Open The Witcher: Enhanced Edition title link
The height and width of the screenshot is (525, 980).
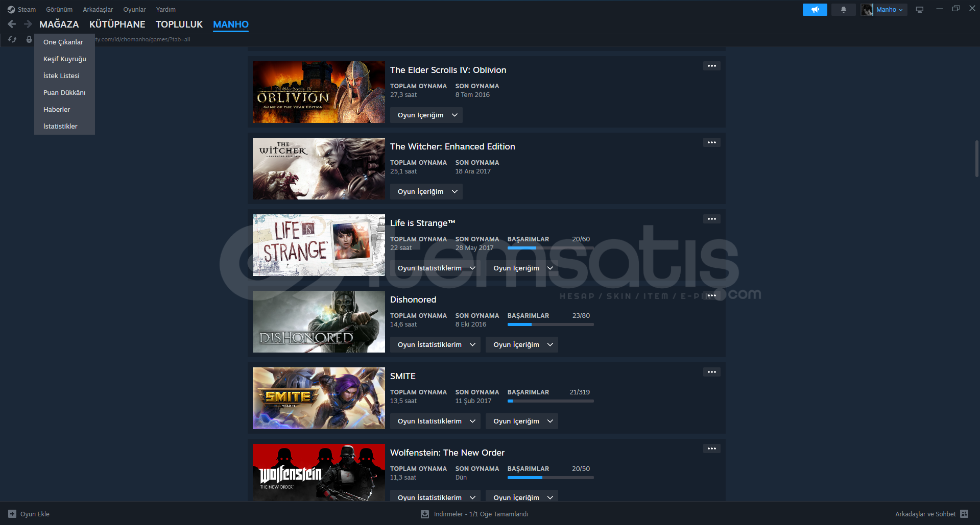(452, 146)
